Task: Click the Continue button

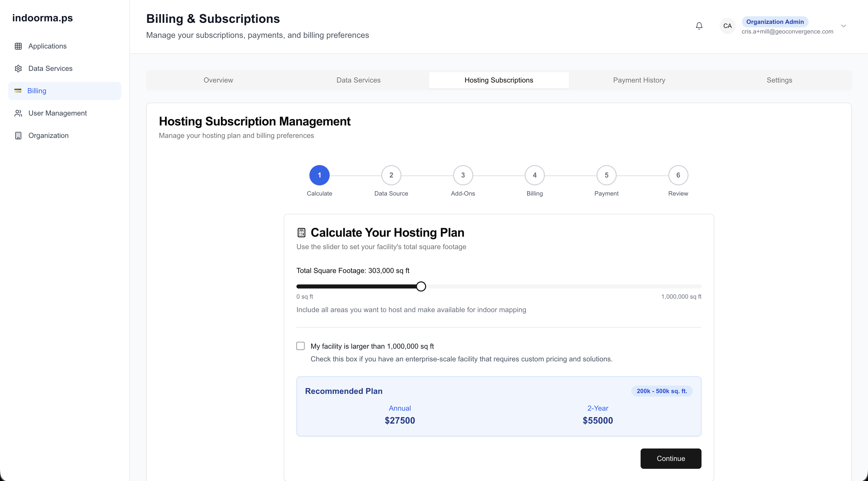Action: click(671, 458)
